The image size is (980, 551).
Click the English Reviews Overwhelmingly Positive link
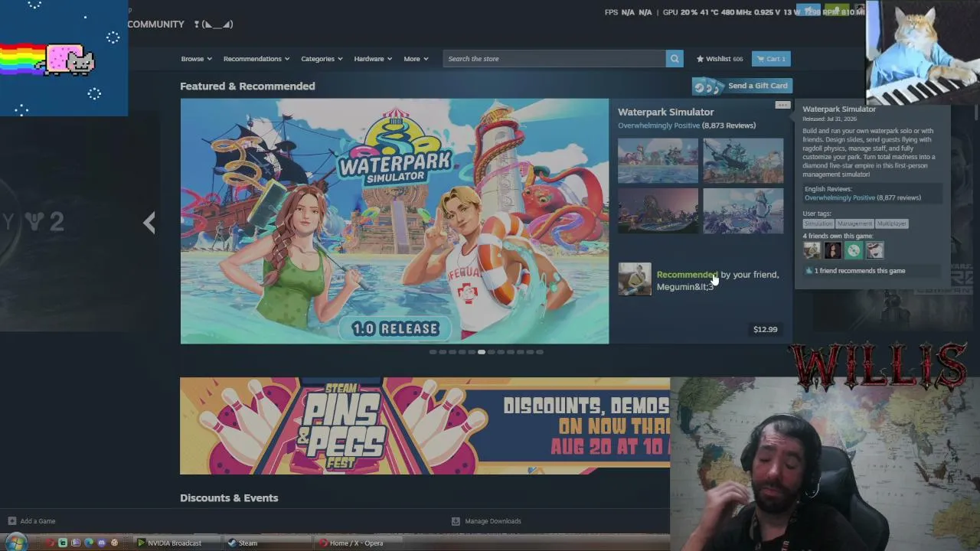(840, 198)
